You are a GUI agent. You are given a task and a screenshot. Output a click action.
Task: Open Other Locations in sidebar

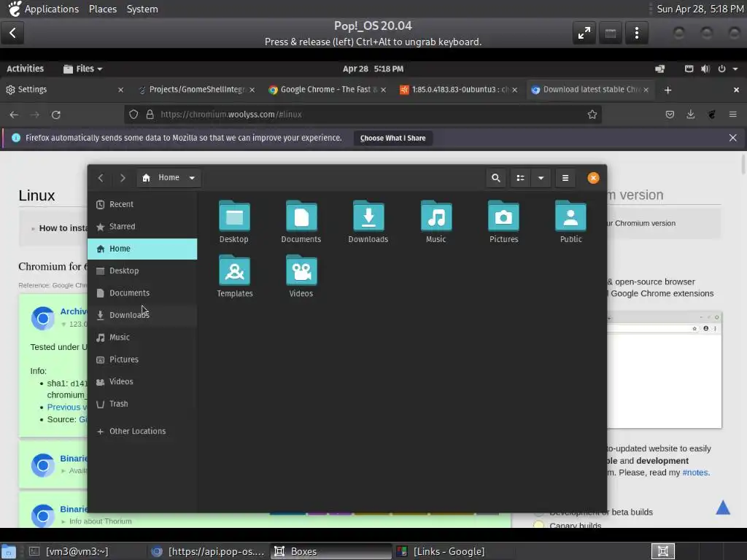142,431
